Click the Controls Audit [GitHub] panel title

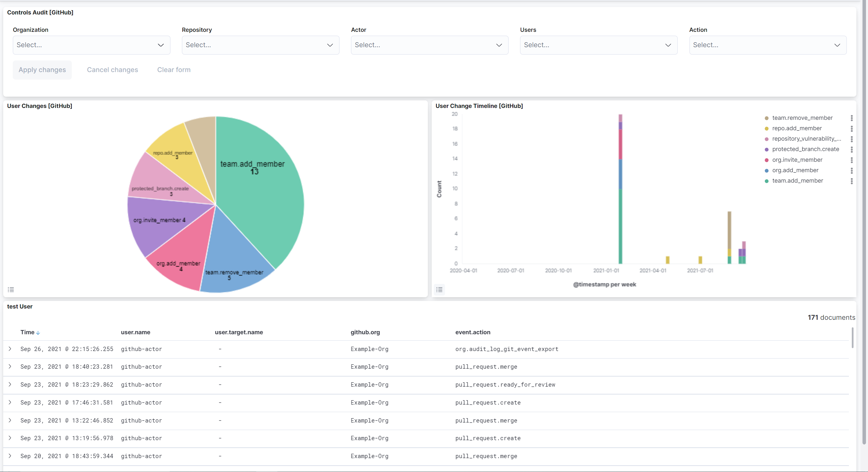pos(40,12)
